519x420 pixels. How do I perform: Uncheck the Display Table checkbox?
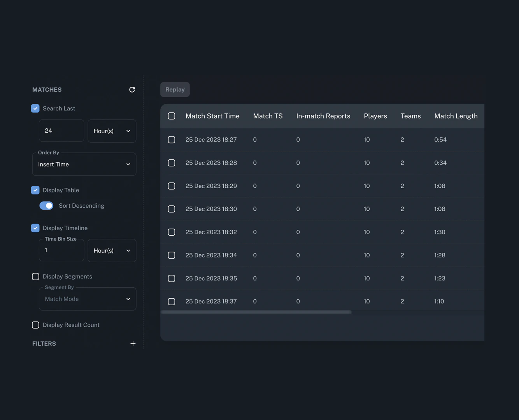click(x=35, y=190)
